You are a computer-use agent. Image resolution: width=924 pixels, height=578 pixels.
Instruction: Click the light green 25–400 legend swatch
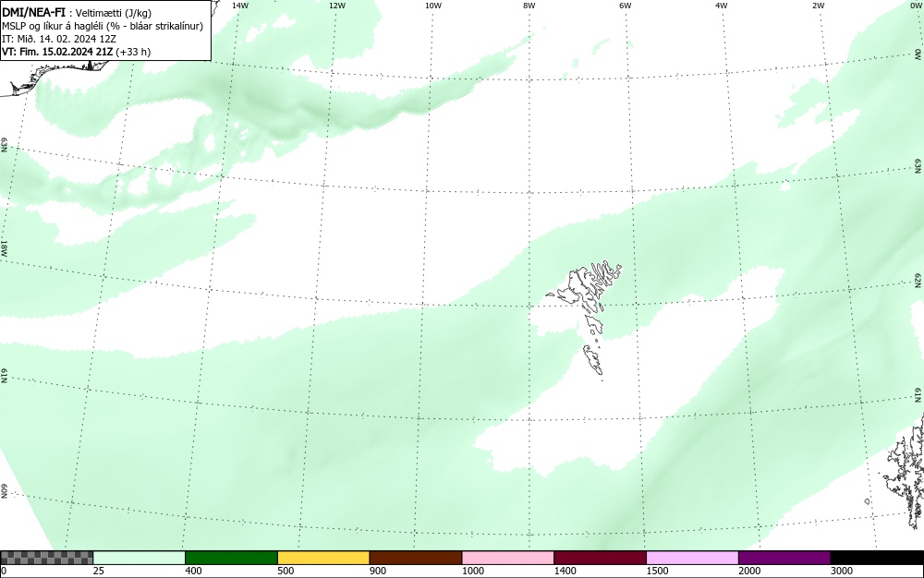[x=140, y=558]
